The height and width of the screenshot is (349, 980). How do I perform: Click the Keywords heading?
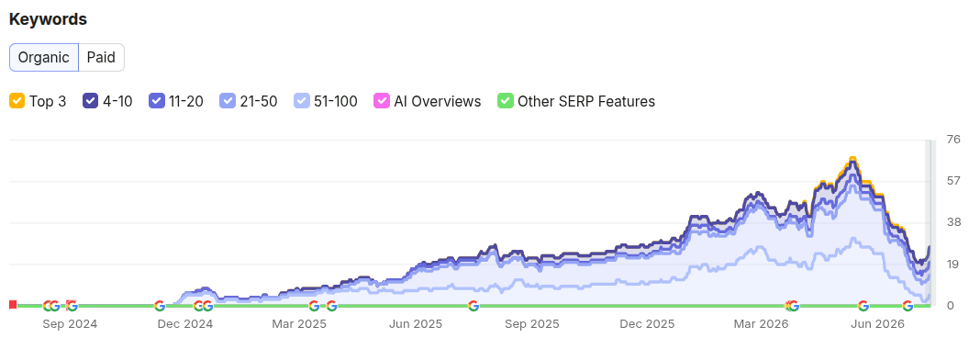point(48,19)
